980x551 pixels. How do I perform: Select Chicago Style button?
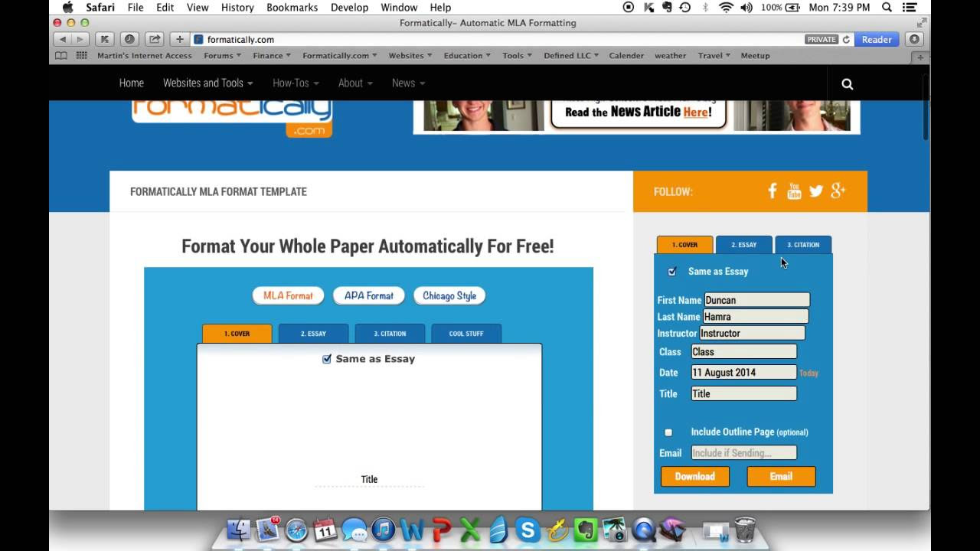[x=449, y=296]
